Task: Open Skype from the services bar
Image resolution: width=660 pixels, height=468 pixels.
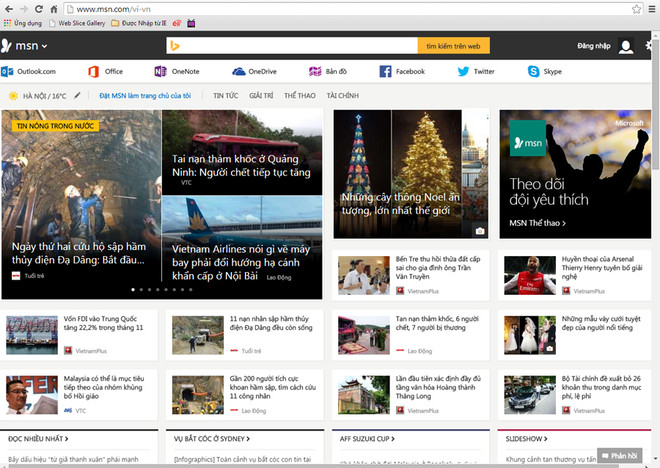Action: 533,71
